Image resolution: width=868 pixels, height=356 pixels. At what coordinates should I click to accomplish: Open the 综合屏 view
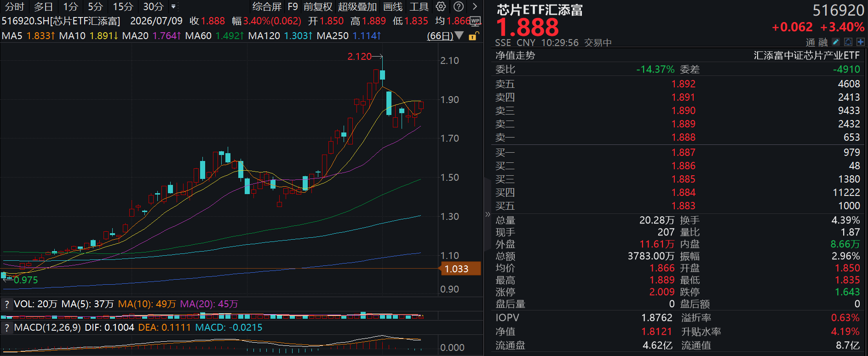[267, 7]
